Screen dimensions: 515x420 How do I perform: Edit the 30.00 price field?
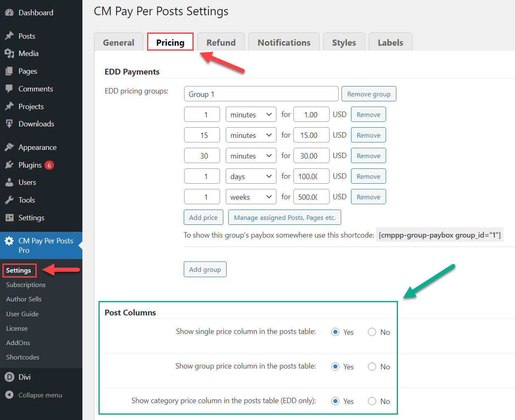(x=311, y=156)
